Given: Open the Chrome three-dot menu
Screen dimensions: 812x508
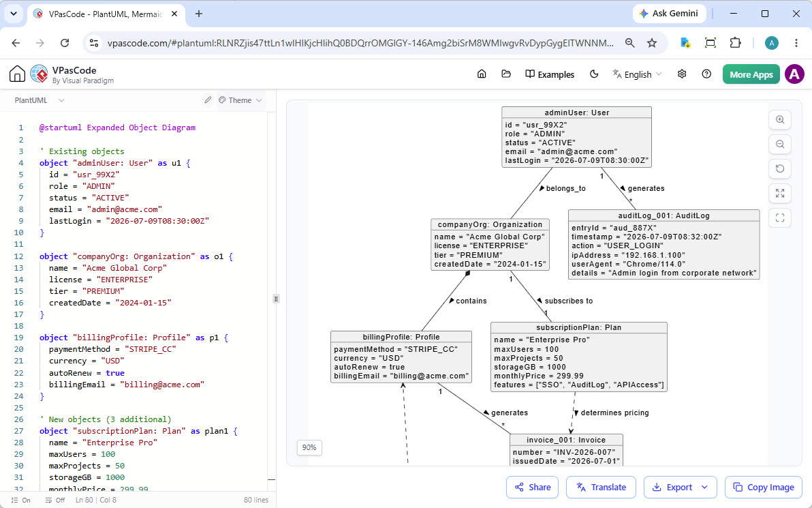Looking at the screenshot, I should [x=796, y=43].
